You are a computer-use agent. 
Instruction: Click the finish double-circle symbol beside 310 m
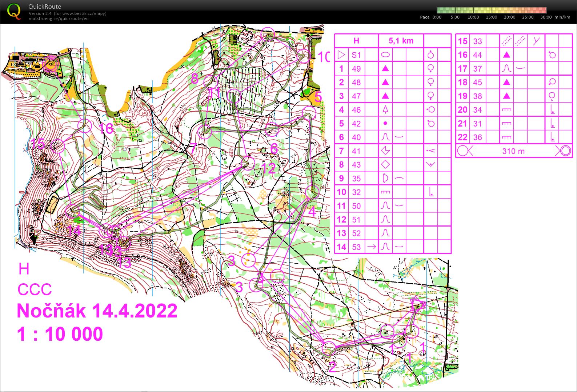click(x=564, y=151)
